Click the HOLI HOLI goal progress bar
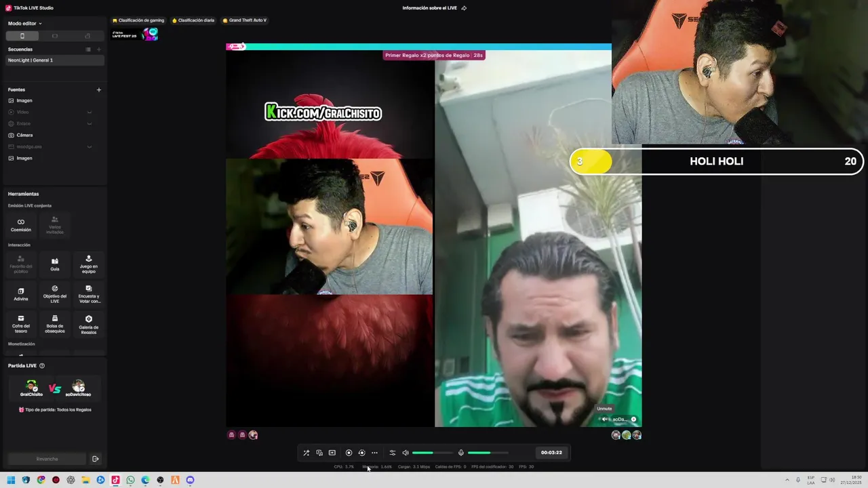Viewport: 868px width, 488px height. [717, 161]
